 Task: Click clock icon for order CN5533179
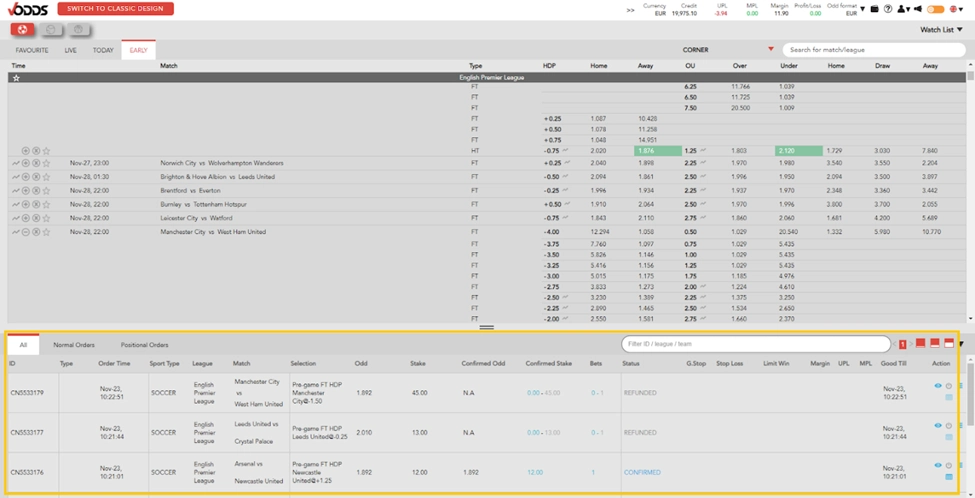tap(948, 386)
